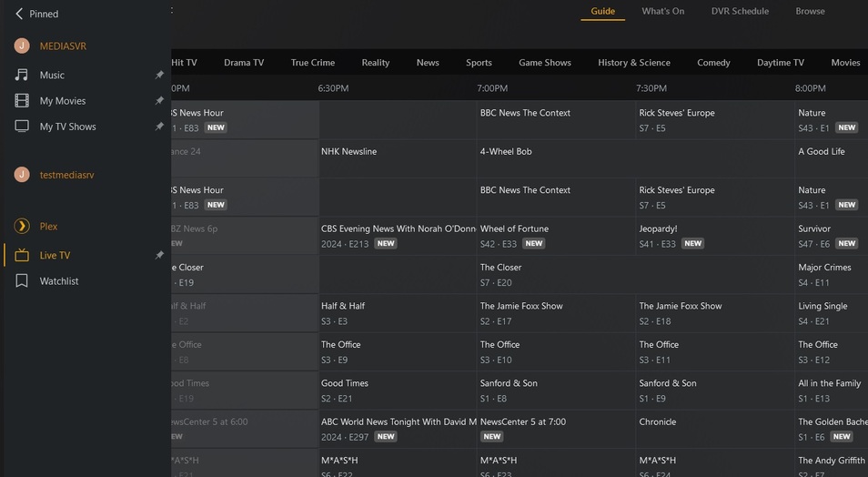Select the 6:30PM time header
This screenshot has width=868, height=477.
[x=333, y=88]
